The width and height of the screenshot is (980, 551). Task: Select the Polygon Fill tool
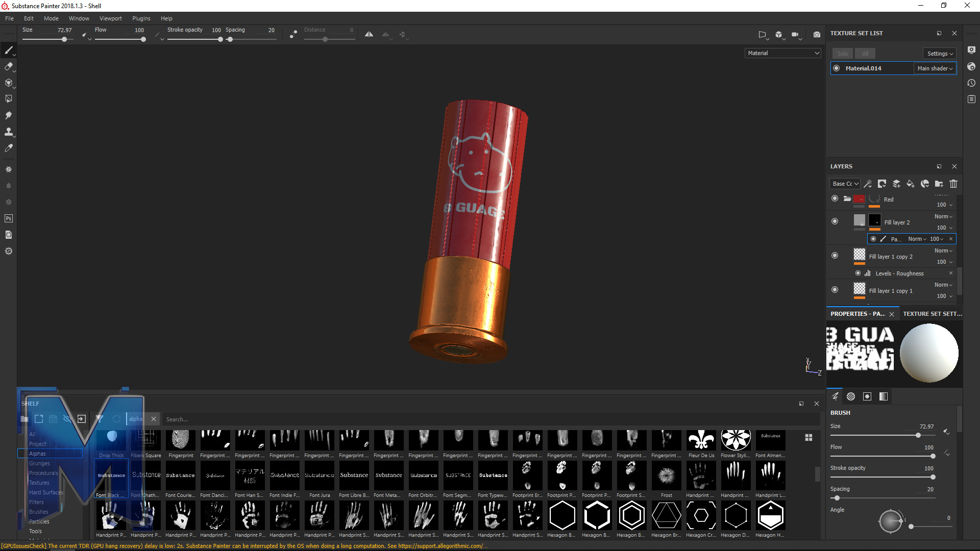[8, 98]
